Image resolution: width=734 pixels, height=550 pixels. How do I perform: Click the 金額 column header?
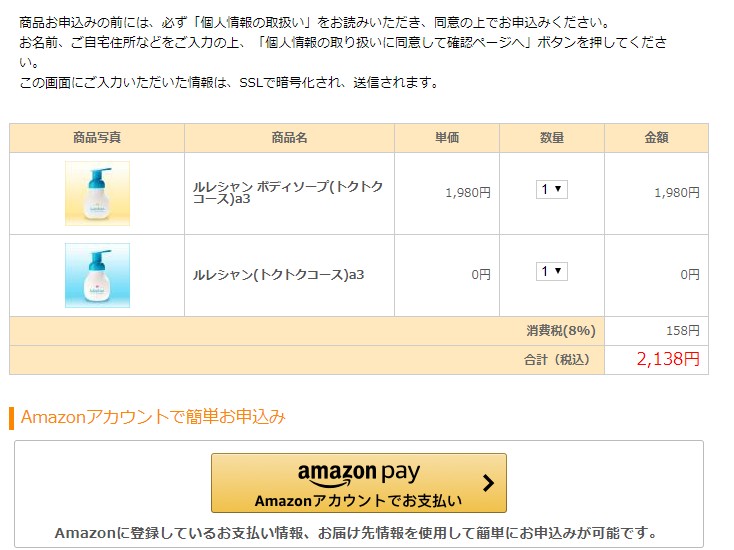[x=656, y=138]
